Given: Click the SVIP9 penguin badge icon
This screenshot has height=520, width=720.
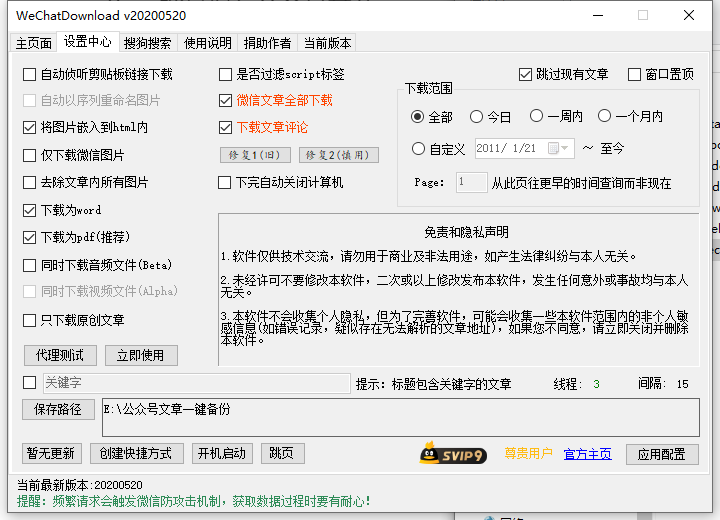Looking at the screenshot, I should 453,453.
